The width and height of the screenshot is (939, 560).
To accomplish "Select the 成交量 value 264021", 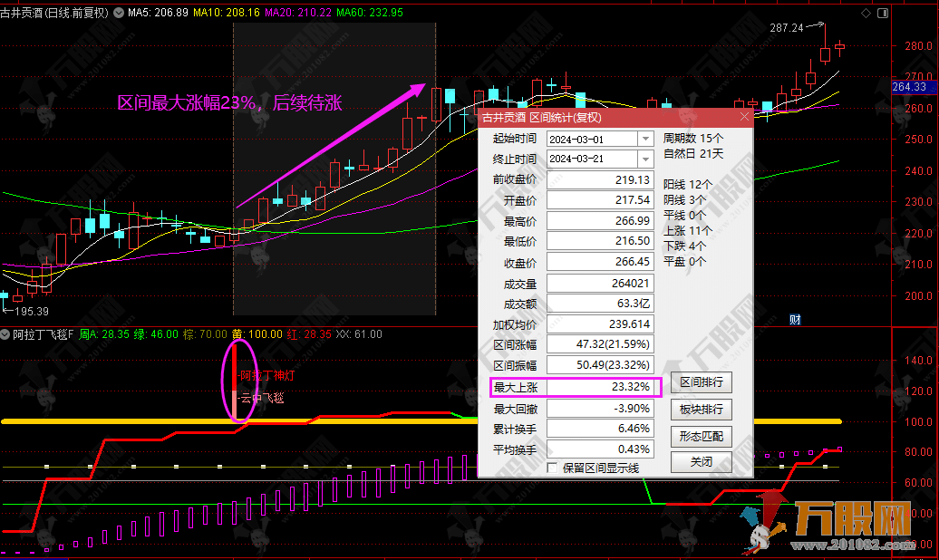I will click(x=600, y=284).
